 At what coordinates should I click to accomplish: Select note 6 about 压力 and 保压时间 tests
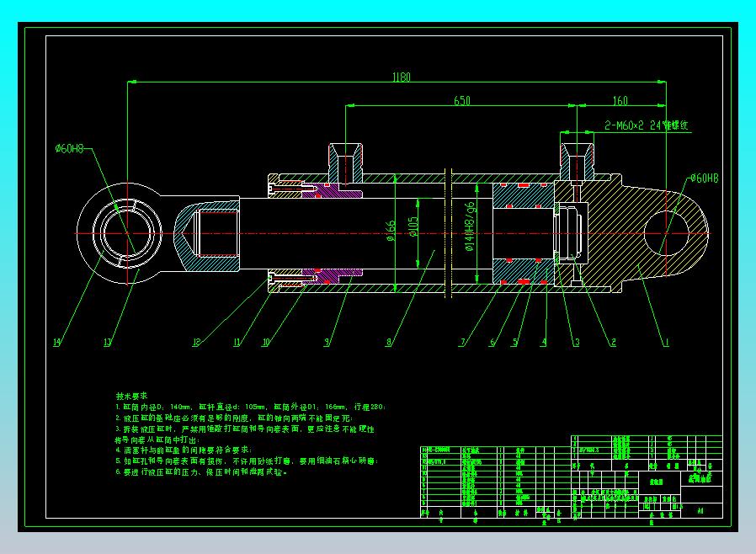[x=201, y=472]
